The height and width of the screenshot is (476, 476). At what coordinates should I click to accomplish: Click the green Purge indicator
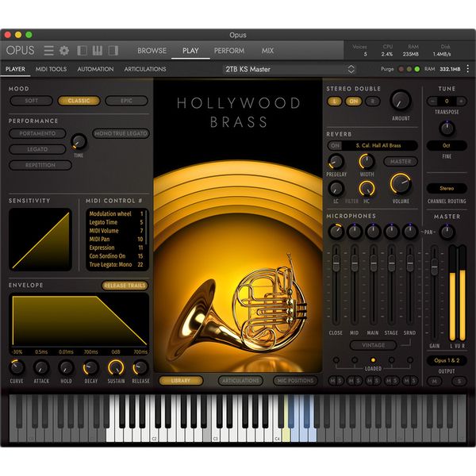(417, 69)
